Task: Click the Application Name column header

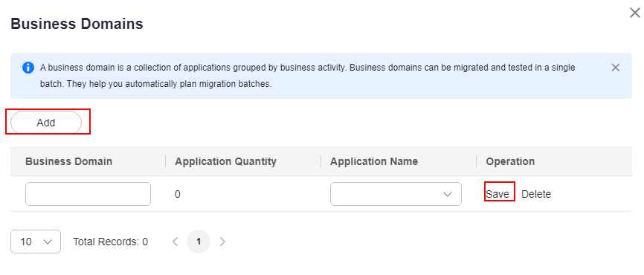Action: coord(374,161)
